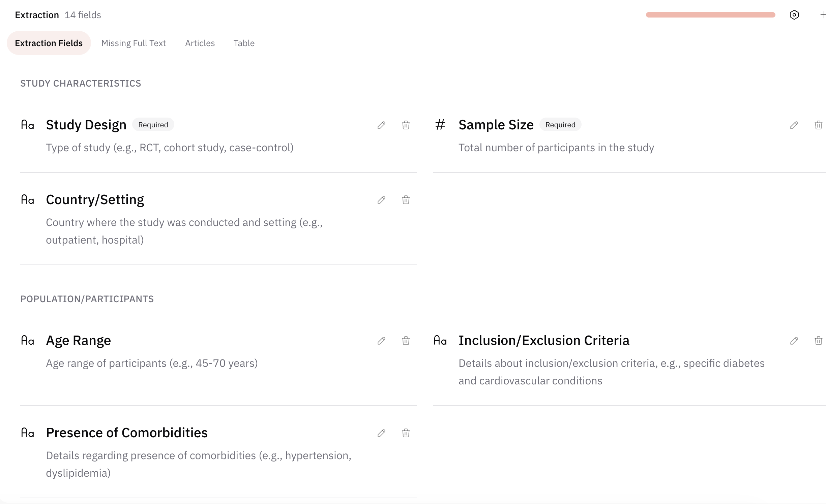Click the Study Design field title
Image resolution: width=826 pixels, height=504 pixels.
click(86, 125)
